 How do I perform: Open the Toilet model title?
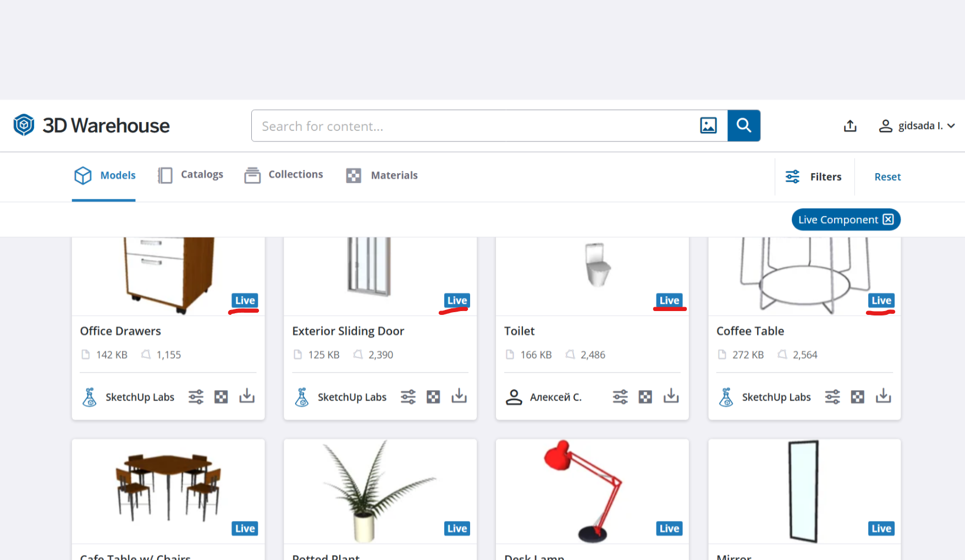coord(519,331)
